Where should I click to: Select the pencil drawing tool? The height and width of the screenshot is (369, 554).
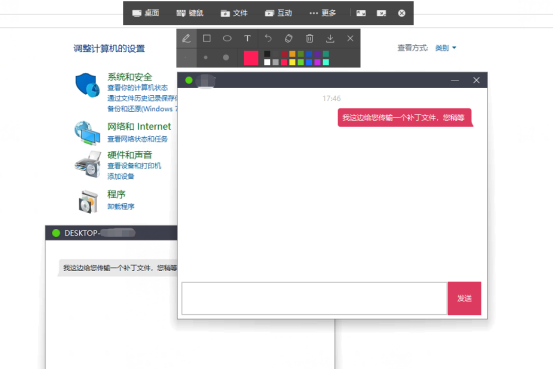click(x=187, y=39)
